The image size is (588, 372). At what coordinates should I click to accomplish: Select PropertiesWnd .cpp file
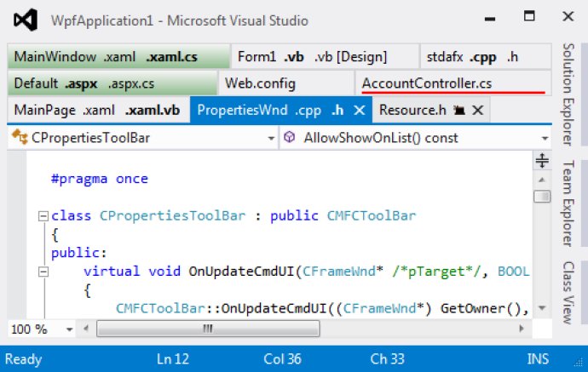click(308, 111)
